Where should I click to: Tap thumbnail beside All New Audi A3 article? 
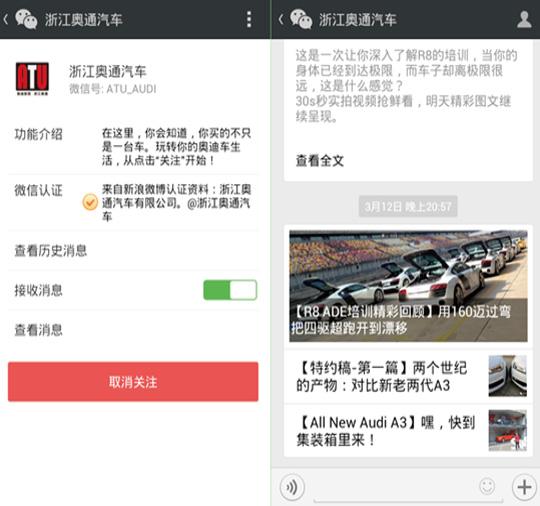coord(508,430)
